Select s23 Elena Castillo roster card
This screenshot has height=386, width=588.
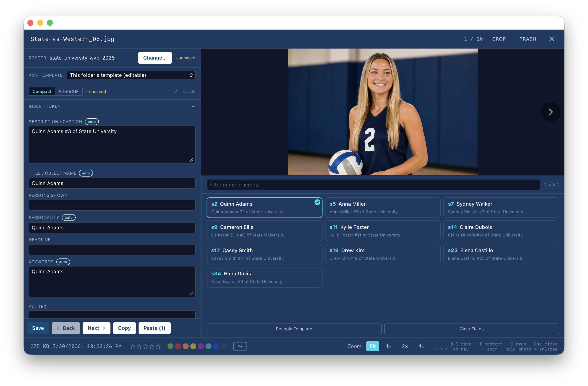(501, 254)
